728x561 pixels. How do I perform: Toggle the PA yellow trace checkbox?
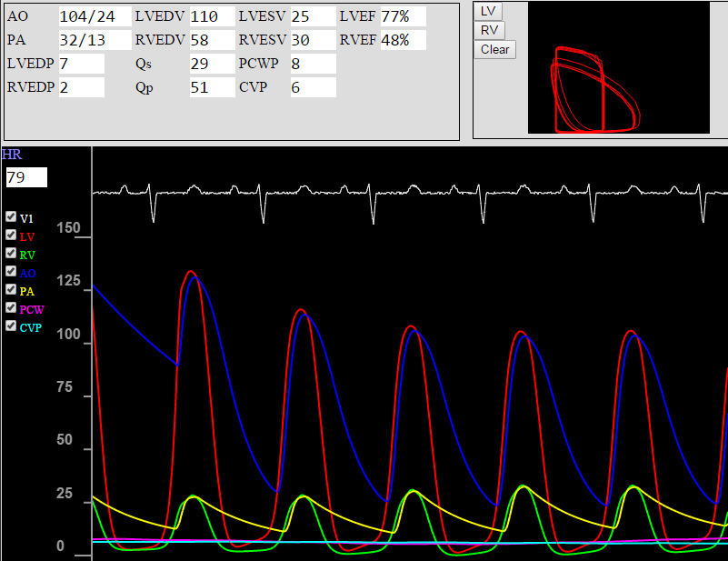(x=11, y=290)
